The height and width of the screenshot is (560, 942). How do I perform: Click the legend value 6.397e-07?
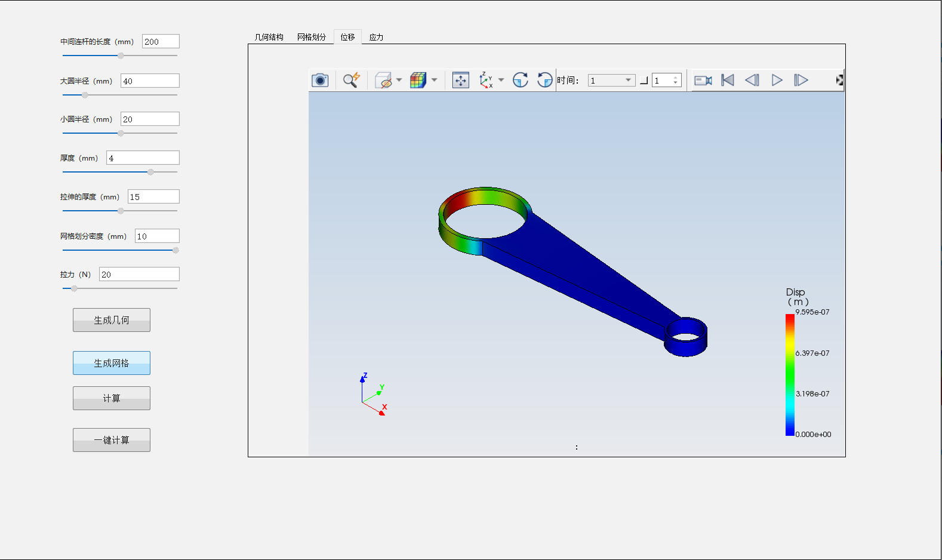(812, 353)
